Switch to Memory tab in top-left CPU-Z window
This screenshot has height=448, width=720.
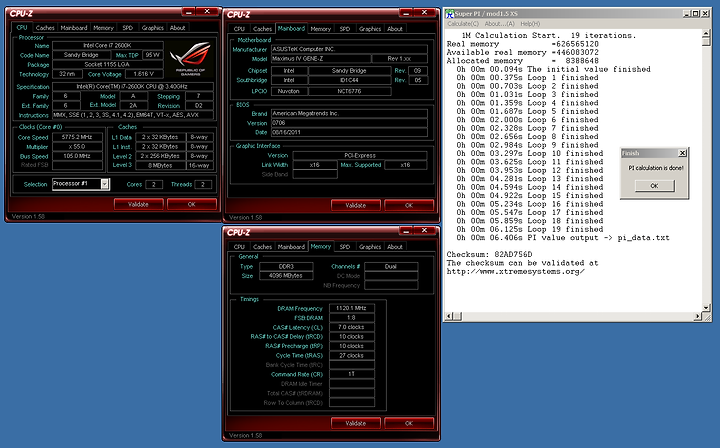click(103, 28)
